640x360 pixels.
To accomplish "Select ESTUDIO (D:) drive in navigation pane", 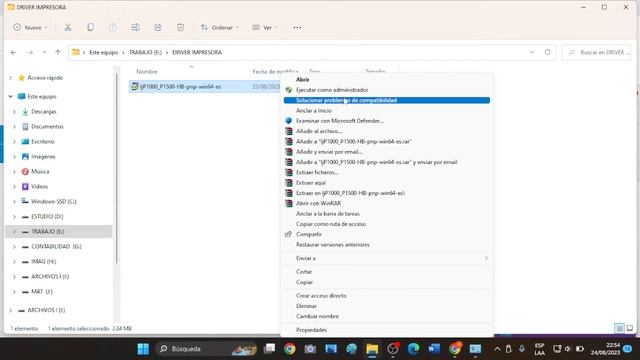I will click(x=47, y=216).
